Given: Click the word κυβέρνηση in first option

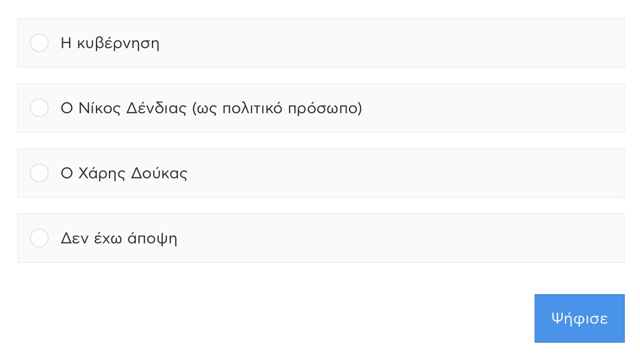Looking at the screenshot, I should pyautogui.click(x=118, y=43).
